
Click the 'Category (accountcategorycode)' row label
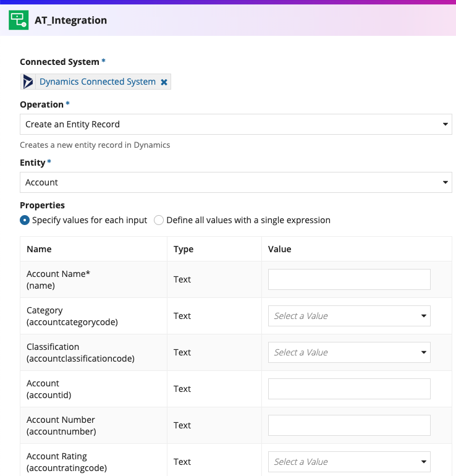point(72,316)
